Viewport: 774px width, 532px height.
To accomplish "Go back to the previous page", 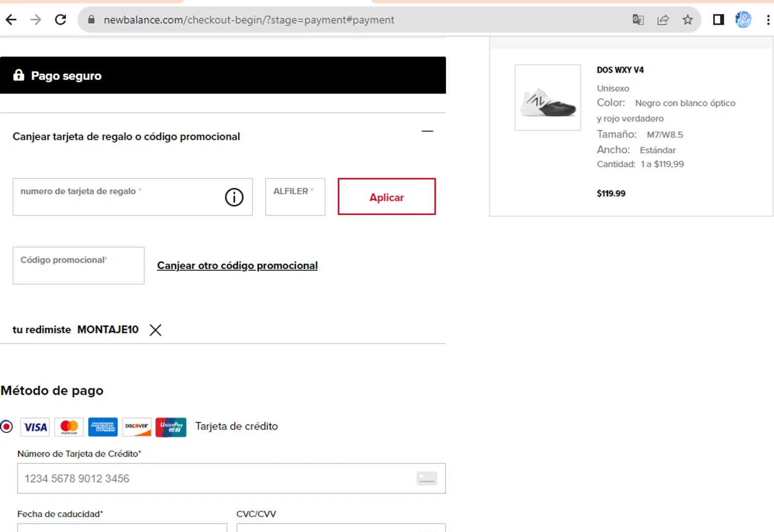I will [11, 20].
